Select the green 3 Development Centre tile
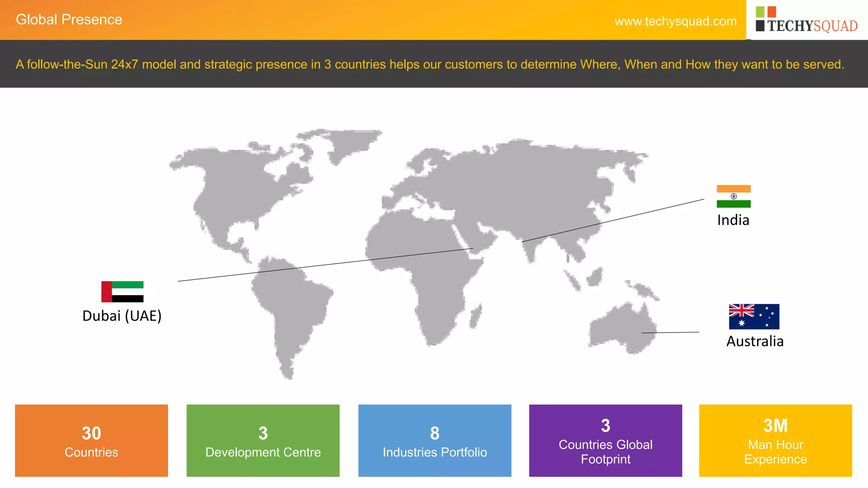The image size is (868, 488). pyautogui.click(x=263, y=441)
